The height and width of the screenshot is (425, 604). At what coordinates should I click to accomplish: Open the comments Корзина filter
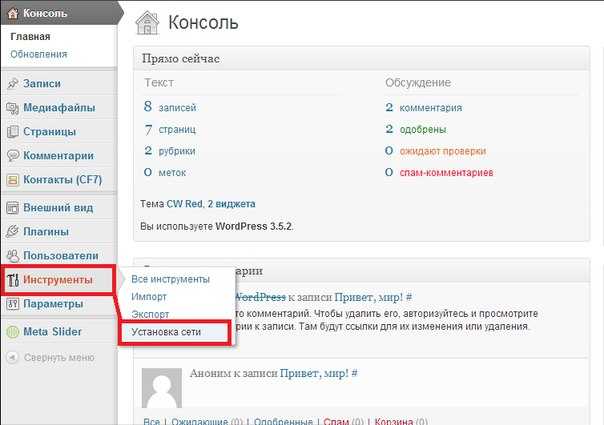(x=394, y=421)
